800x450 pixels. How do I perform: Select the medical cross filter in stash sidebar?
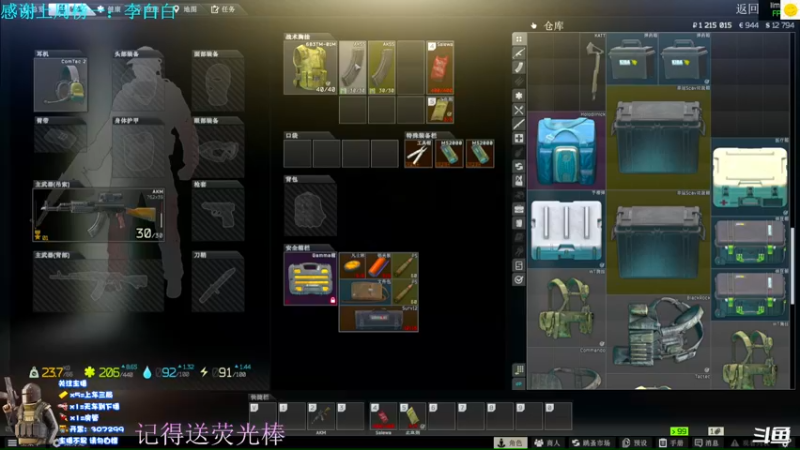pos(519,138)
